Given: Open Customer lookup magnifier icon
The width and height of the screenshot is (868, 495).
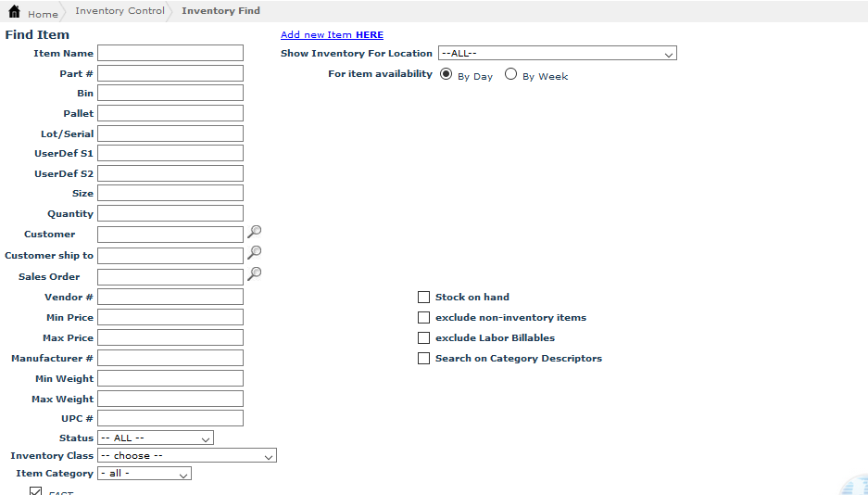Looking at the screenshot, I should pyautogui.click(x=255, y=233).
